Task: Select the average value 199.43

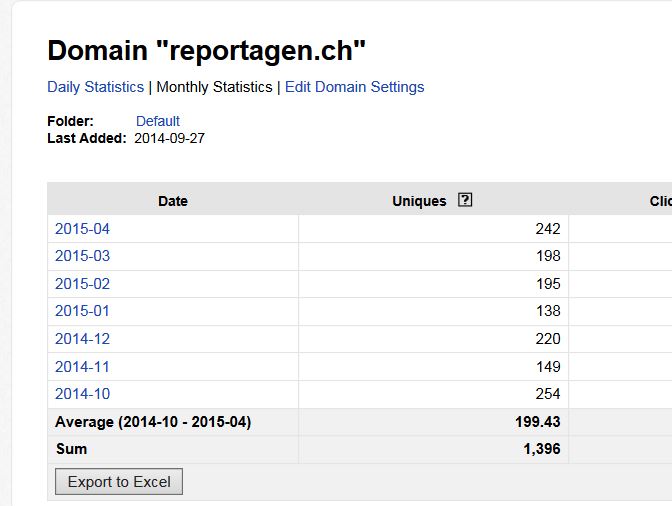Action: 538,422
